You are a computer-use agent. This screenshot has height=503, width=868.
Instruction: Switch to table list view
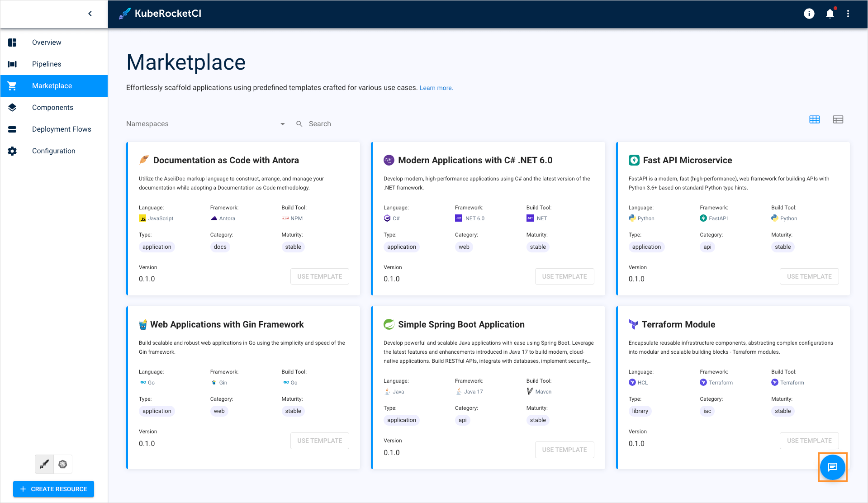838,119
